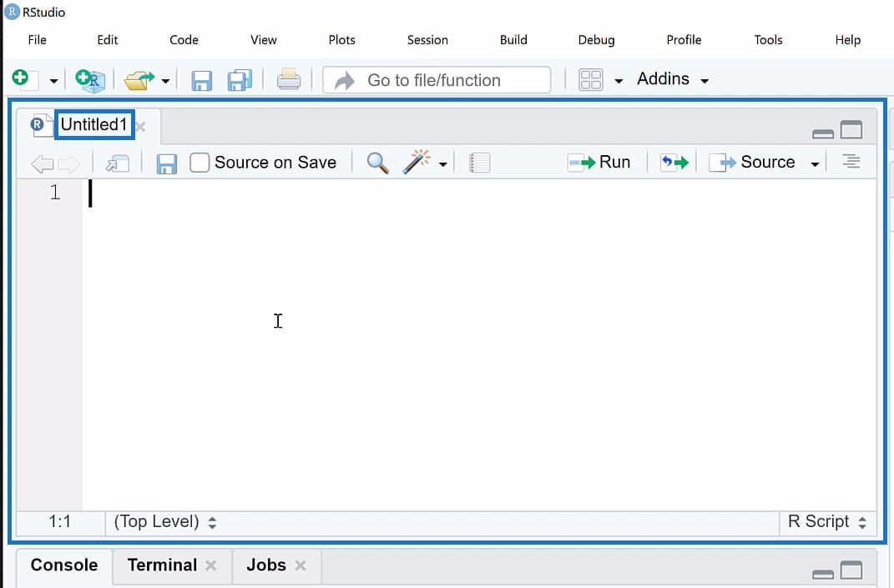Go back to previous source location

coord(43,163)
